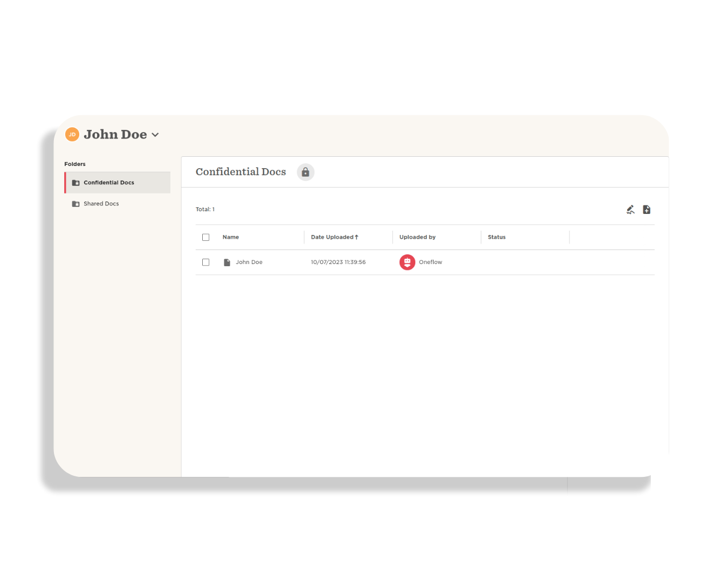Tick the checkbox for John Doe document row
Screen dimensions: 728x582
coord(205,262)
